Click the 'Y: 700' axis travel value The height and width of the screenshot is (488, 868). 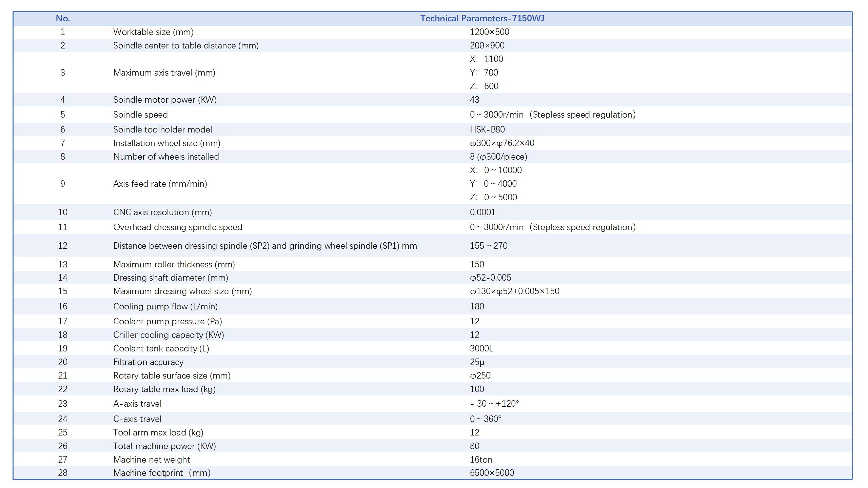484,73
